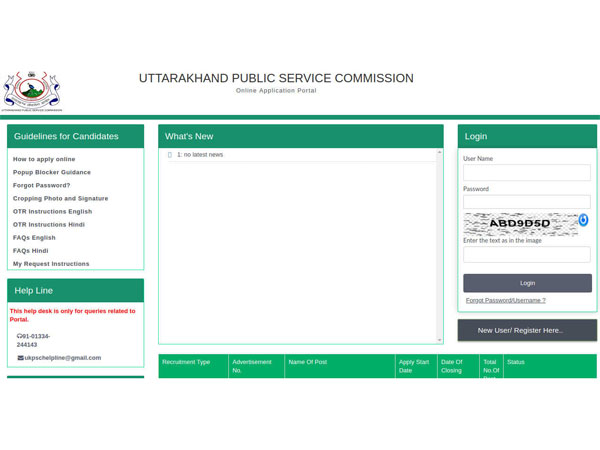Refresh the captcha image

pos(583,220)
